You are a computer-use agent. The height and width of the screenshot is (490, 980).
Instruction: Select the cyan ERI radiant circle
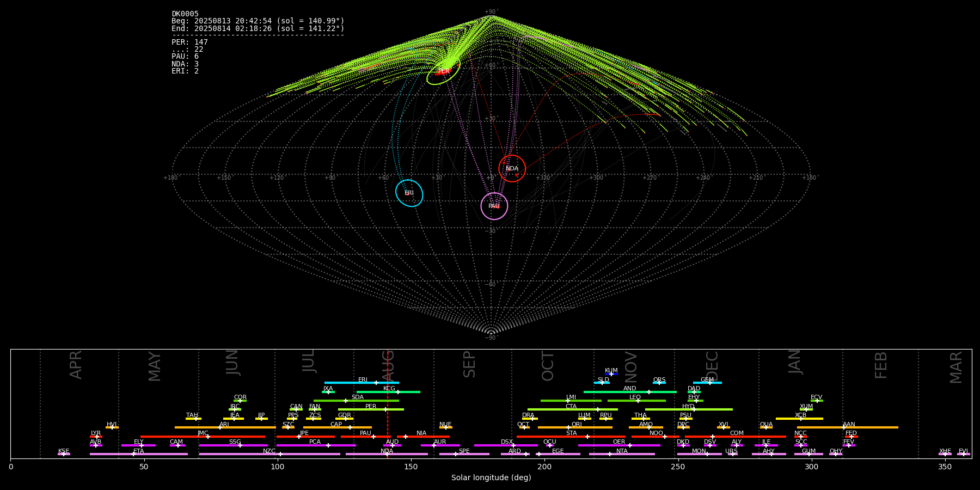[x=409, y=193]
